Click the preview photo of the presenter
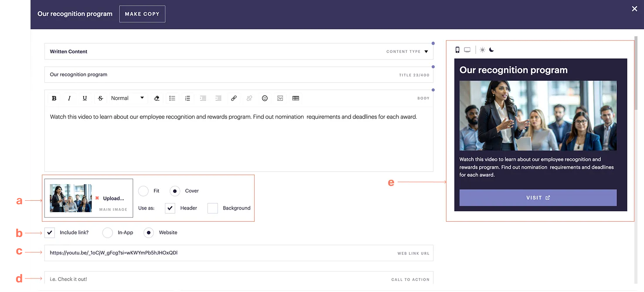644x292 pixels. click(538, 116)
